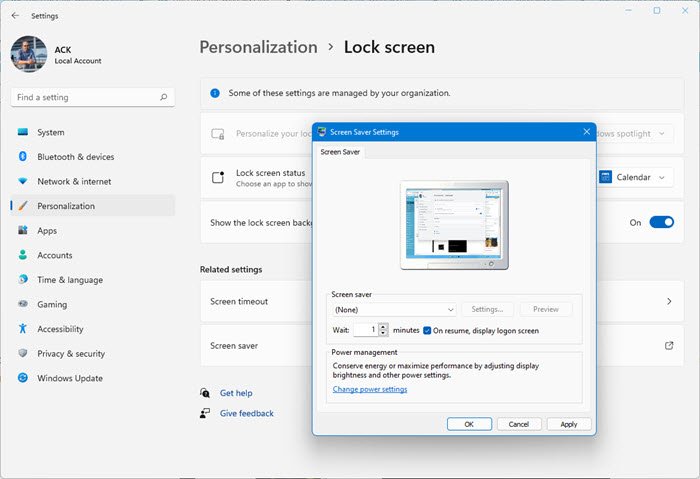Open the Get help link
Image resolution: width=700 pixels, height=479 pixels.
coord(236,393)
